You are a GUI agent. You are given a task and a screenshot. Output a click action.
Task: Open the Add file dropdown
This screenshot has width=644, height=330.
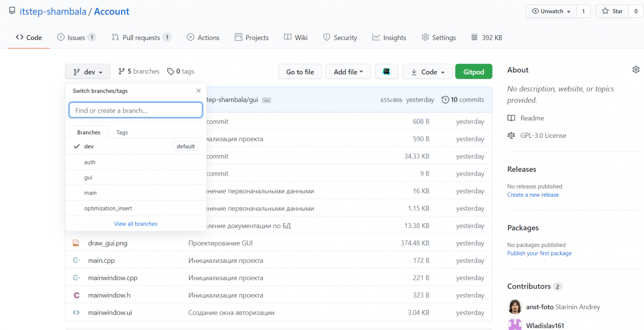point(348,71)
